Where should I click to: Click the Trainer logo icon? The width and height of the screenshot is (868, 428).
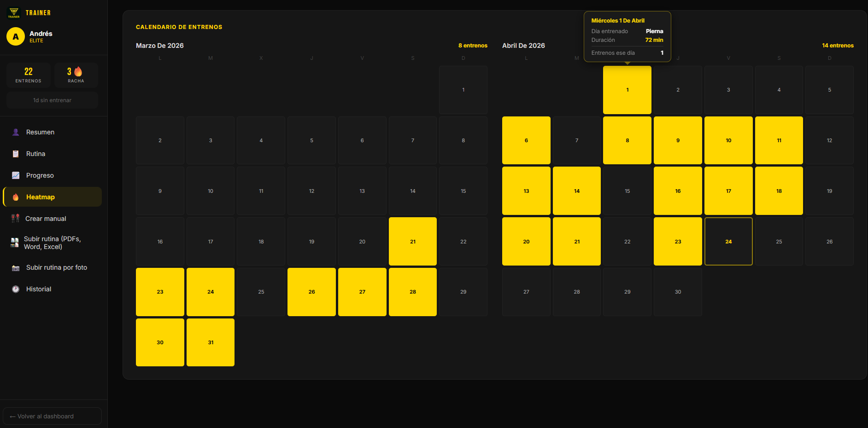[14, 13]
